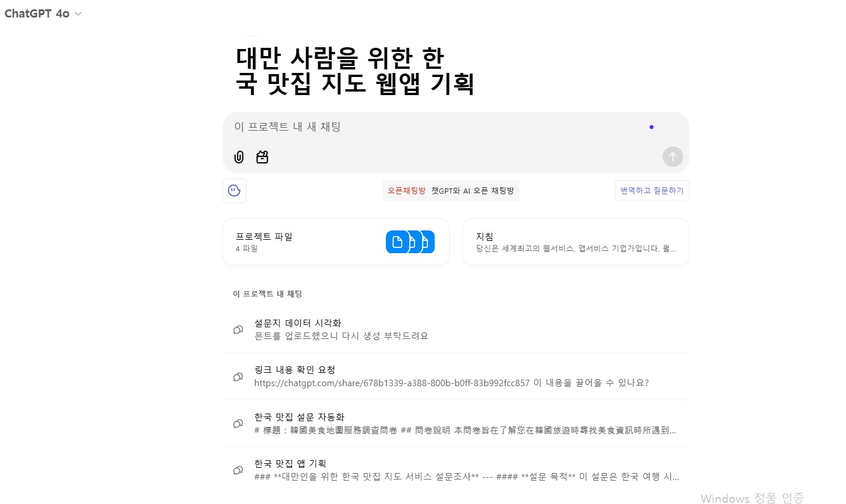Screen dimensions: 846x504
Task: Click the red '오픈채팅방' label
Action: 406,191
